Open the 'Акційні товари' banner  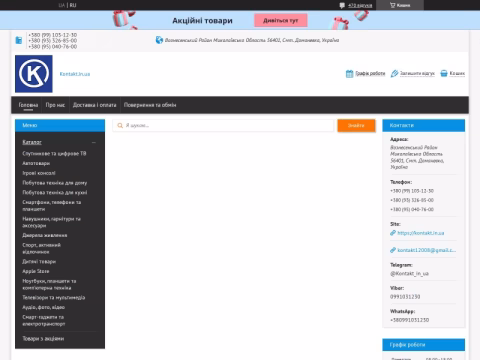(202, 21)
